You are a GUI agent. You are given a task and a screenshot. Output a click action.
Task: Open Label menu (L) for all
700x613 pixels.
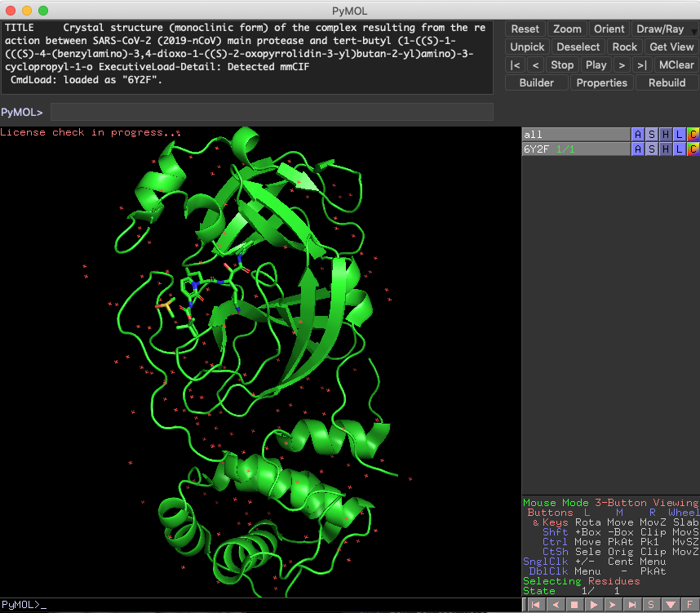point(679,135)
